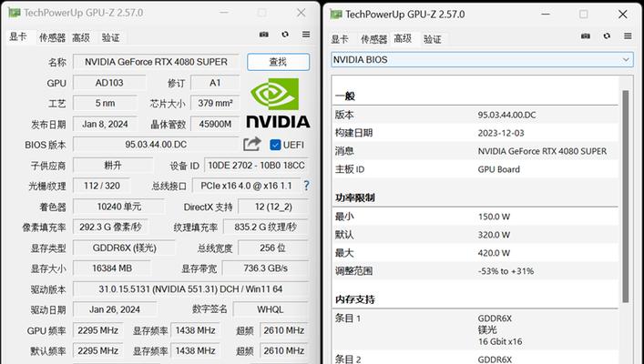644x364 pixels.
Task: Click the 默认频率 field 2295 MHz
Action: point(97,351)
